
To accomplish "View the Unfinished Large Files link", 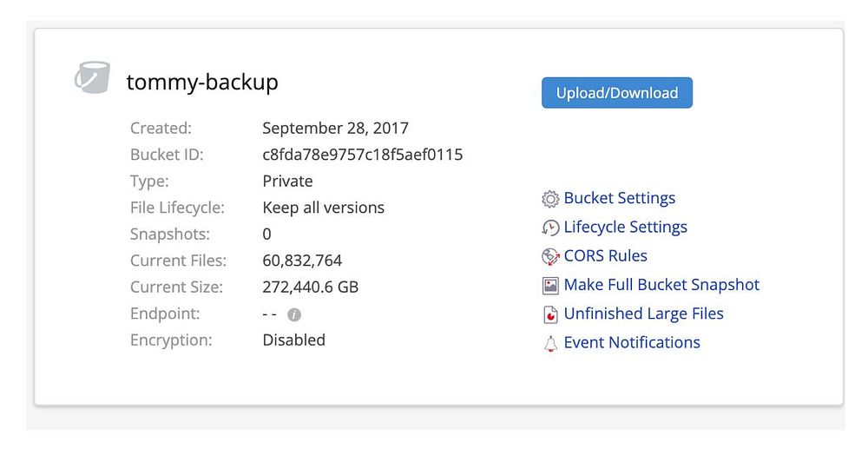I will point(643,313).
